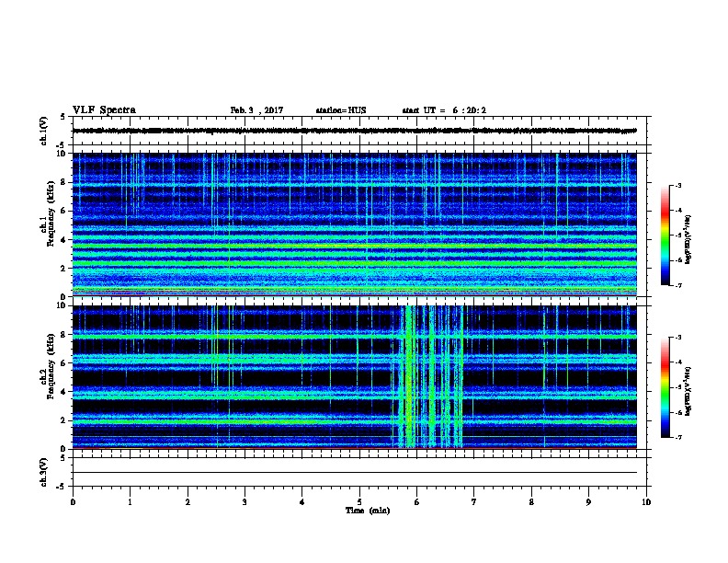
Task: Click the ch.1 "Frequency (kHz)" axis label
Action: (51, 213)
